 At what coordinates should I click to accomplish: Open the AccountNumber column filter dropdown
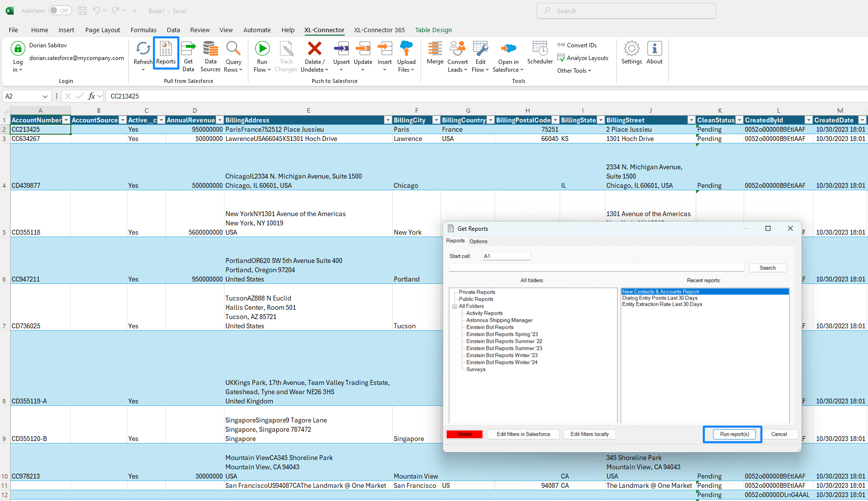(66, 120)
